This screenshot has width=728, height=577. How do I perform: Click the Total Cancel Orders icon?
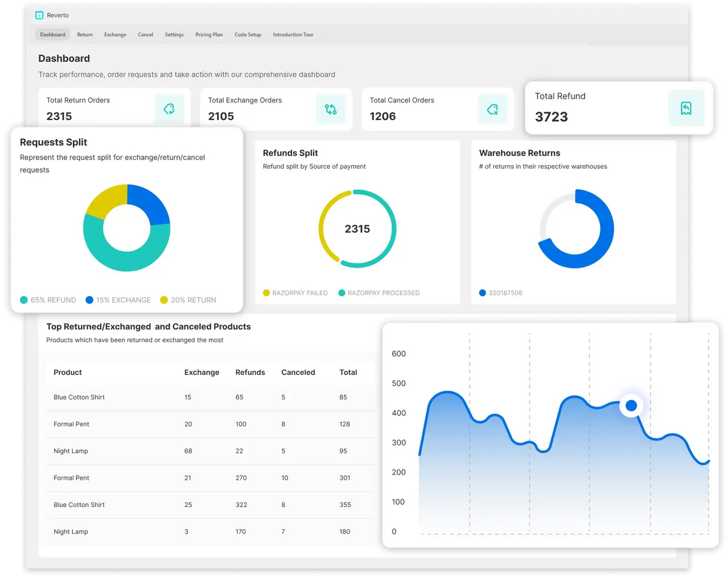(x=493, y=109)
